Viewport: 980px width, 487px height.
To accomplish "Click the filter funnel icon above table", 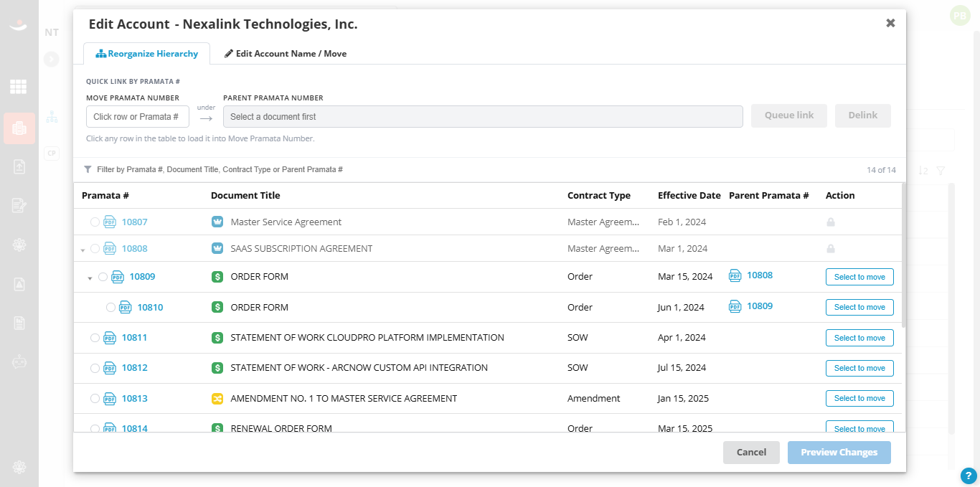I will pos(88,170).
